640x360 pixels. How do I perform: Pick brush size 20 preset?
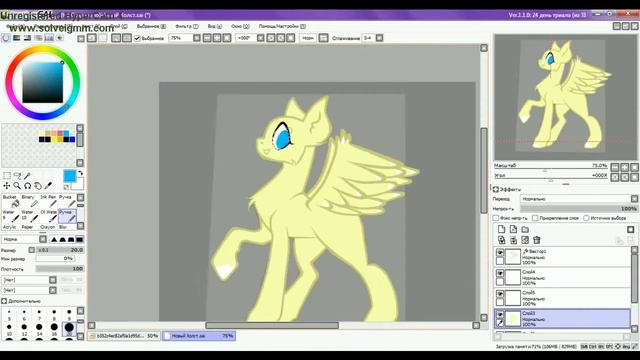[x=69, y=328]
